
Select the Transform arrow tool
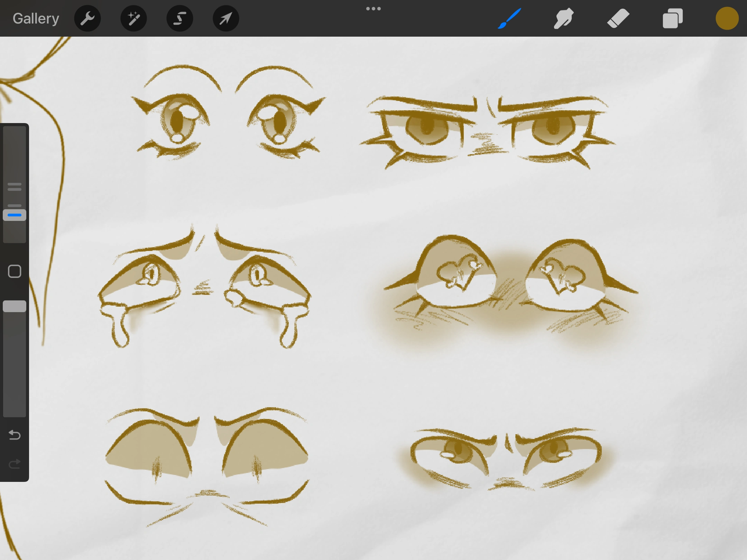tap(225, 18)
